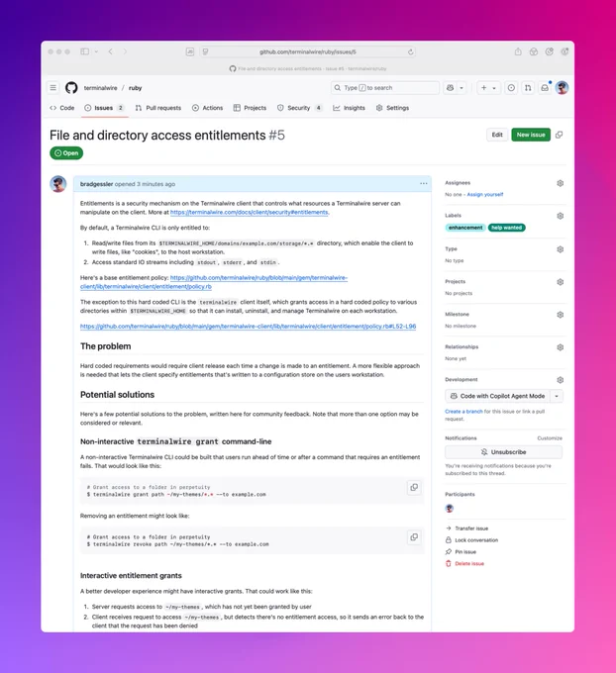Screen dimensions: 616x673
Task: Edit Development with gear icon
Action: tap(560, 380)
